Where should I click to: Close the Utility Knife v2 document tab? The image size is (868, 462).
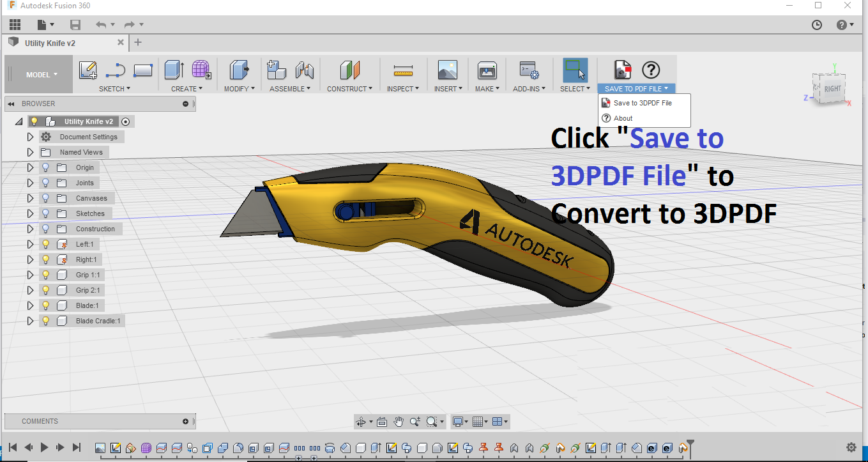tap(121, 43)
